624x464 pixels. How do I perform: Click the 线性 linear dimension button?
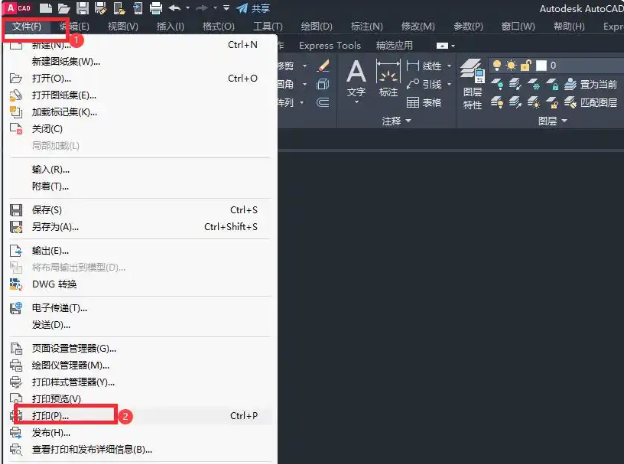point(424,66)
